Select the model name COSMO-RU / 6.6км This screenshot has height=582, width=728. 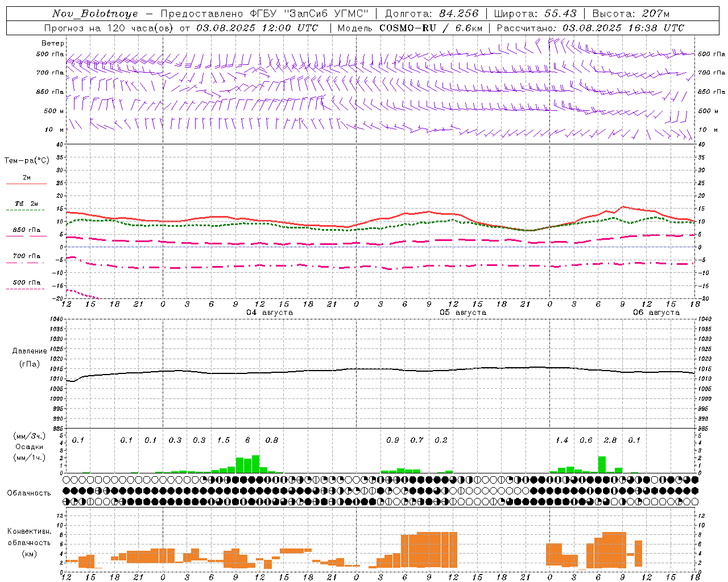(x=431, y=28)
